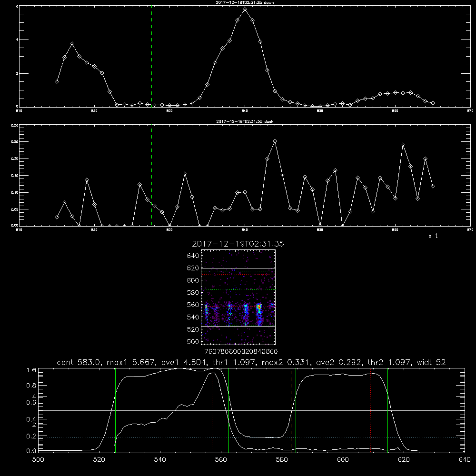Click red dotted line near 557 in bottom plot
The width and height of the screenshot is (476, 476).
click(212, 410)
